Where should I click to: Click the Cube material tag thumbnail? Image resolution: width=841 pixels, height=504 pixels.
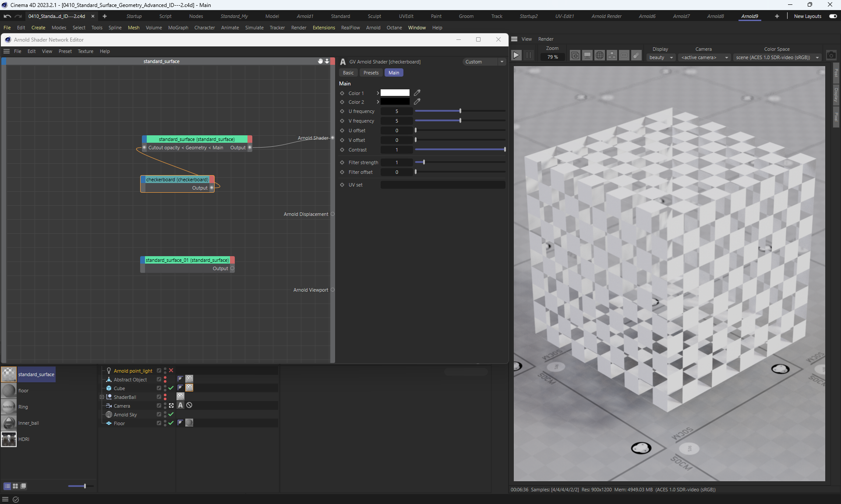pos(189,388)
